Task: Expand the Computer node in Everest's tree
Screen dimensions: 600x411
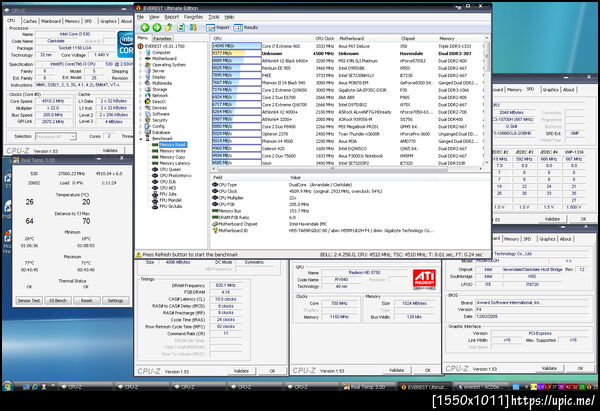Action: pyautogui.click(x=141, y=52)
